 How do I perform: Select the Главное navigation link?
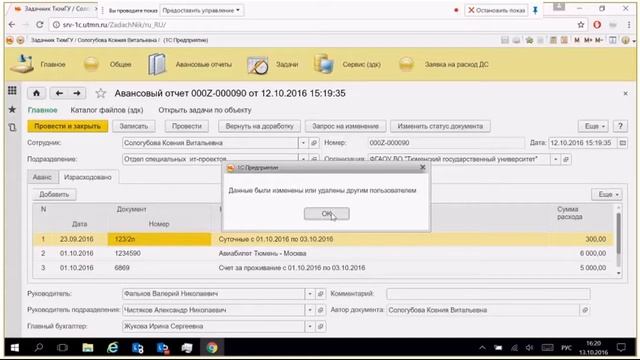click(42, 110)
